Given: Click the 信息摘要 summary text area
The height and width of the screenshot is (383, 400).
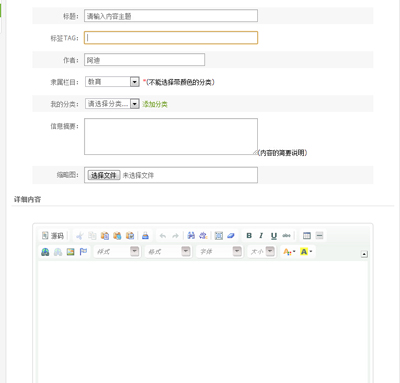Looking at the screenshot, I should 171,136.
